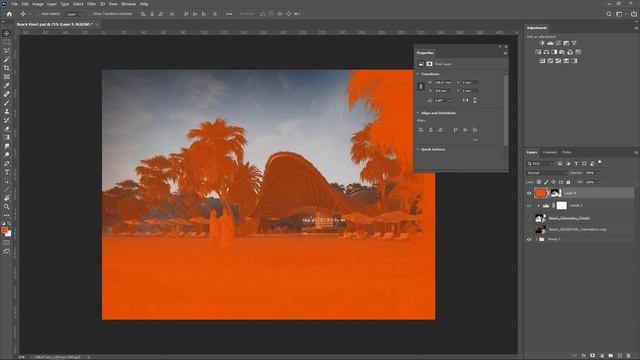Click the Levels 1 white mask thumbnail
Viewport: 640px width, 360px height.
[562, 206]
